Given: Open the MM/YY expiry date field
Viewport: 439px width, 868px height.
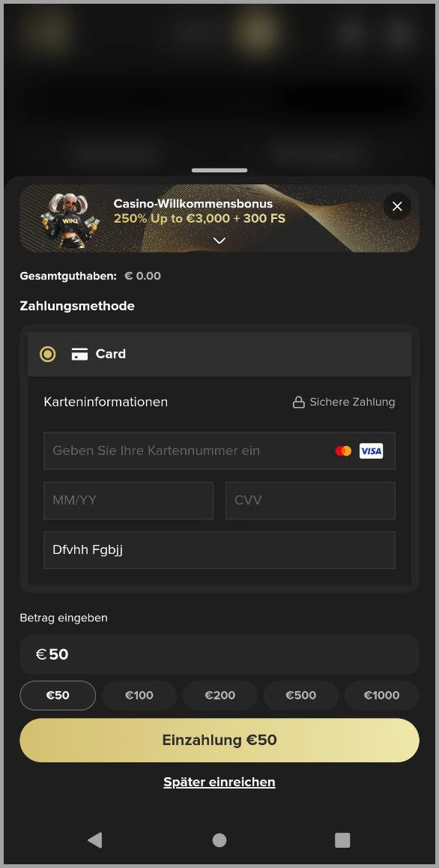Looking at the screenshot, I should point(128,500).
